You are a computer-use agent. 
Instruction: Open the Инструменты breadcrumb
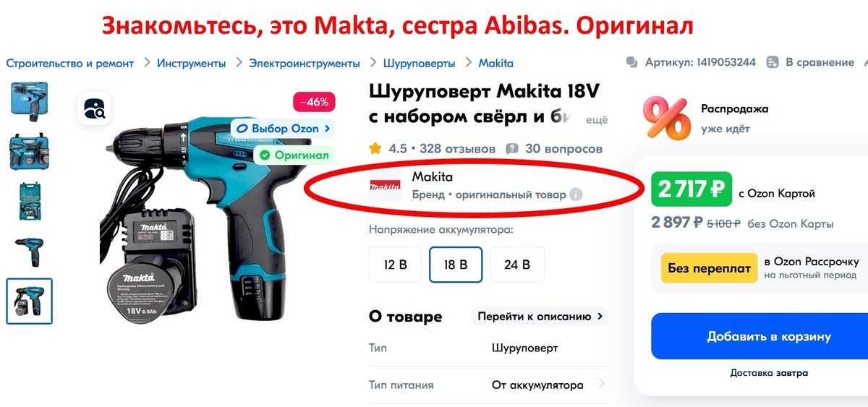[x=191, y=63]
